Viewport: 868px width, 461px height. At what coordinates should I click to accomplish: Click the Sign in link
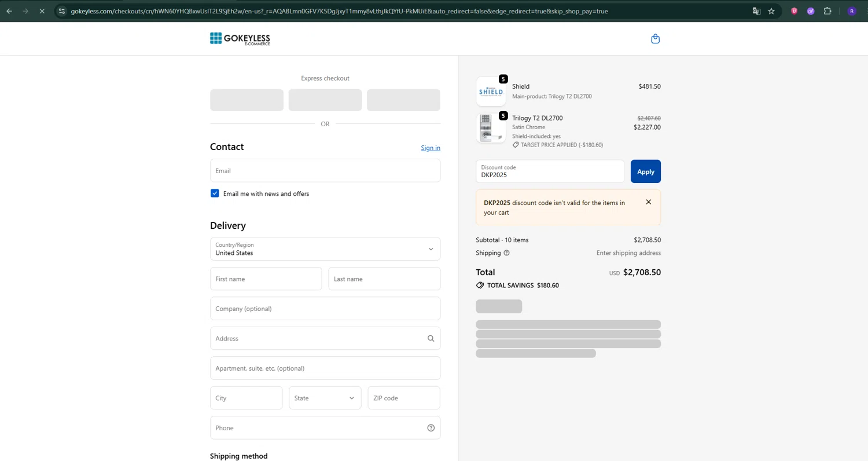pos(431,148)
